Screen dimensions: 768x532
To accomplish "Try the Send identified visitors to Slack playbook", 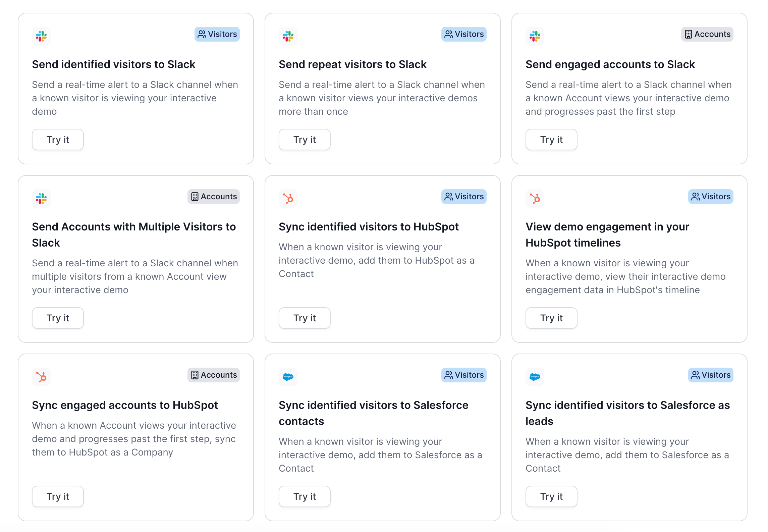I will click(x=58, y=140).
